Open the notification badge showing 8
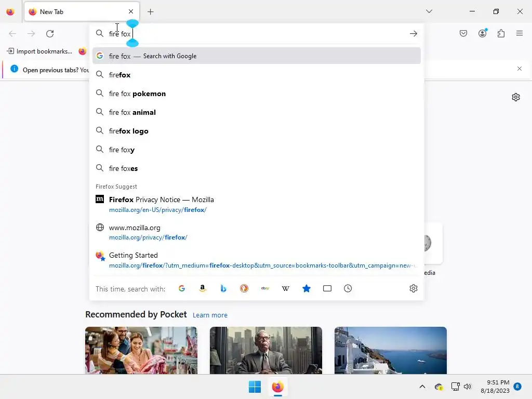This screenshot has width=532, height=399. click(x=517, y=387)
